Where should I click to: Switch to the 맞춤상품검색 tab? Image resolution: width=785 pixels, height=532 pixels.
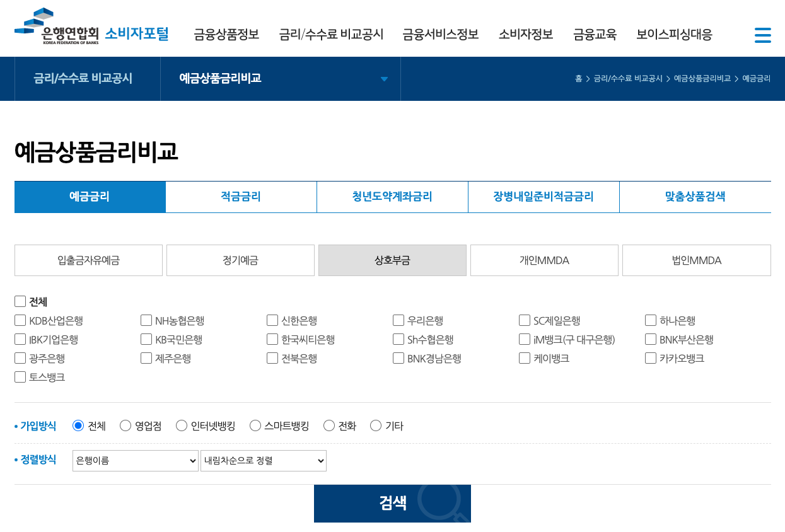tap(695, 197)
